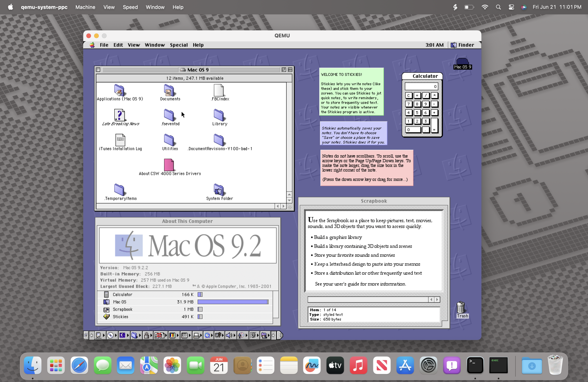Open the rainbow Apple menu in Mac OS 9
The width and height of the screenshot is (588, 382).
point(92,45)
